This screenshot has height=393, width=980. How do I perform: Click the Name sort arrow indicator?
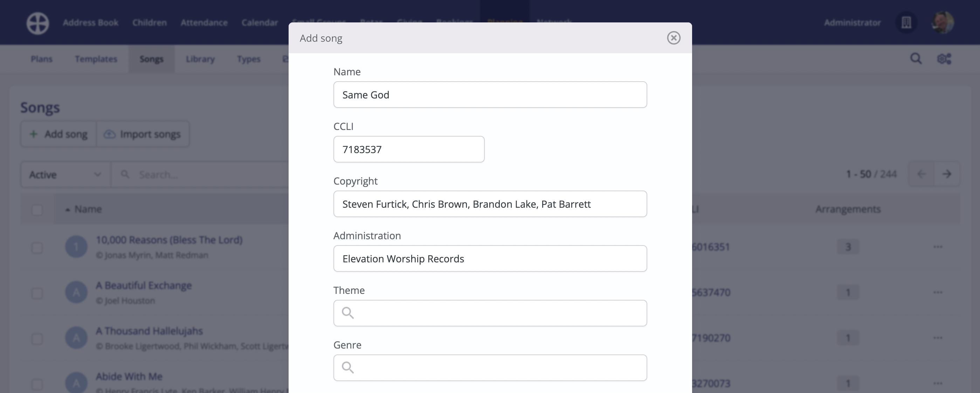coord(67,209)
